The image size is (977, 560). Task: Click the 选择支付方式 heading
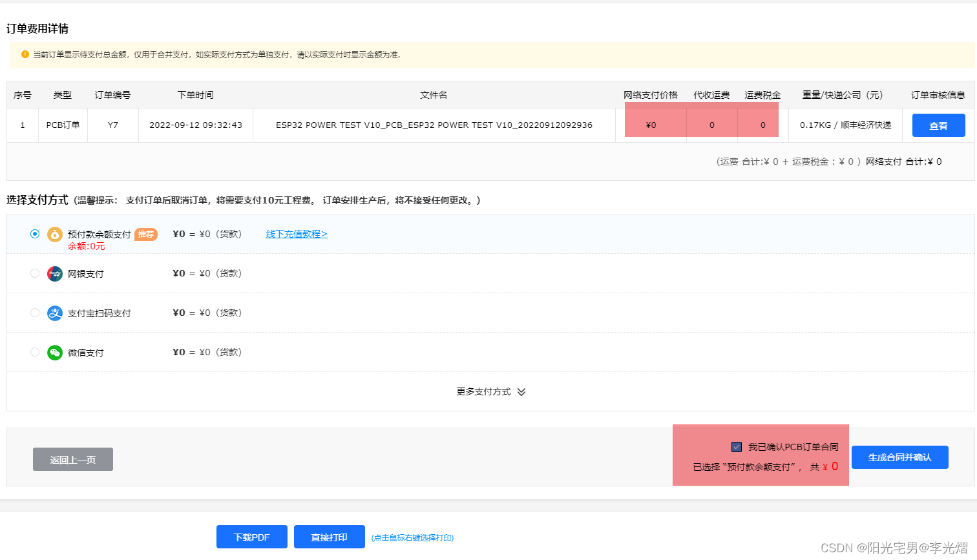tap(37, 200)
